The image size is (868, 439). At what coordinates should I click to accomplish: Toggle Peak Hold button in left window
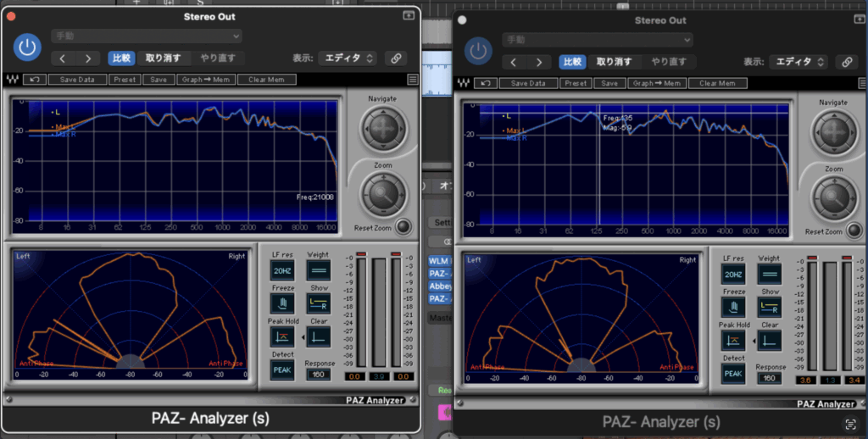(x=282, y=336)
